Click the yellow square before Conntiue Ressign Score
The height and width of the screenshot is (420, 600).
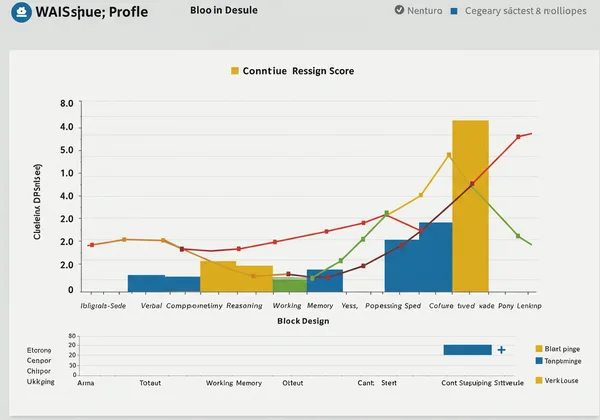click(x=235, y=71)
